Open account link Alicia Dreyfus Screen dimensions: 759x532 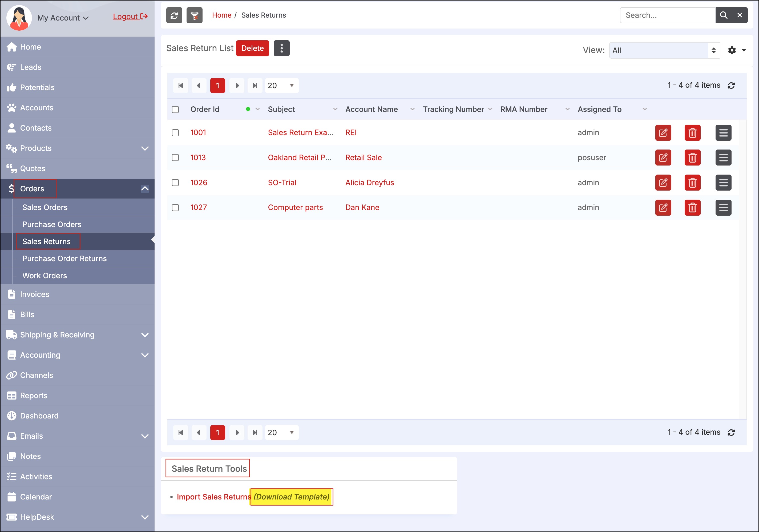pyautogui.click(x=370, y=183)
